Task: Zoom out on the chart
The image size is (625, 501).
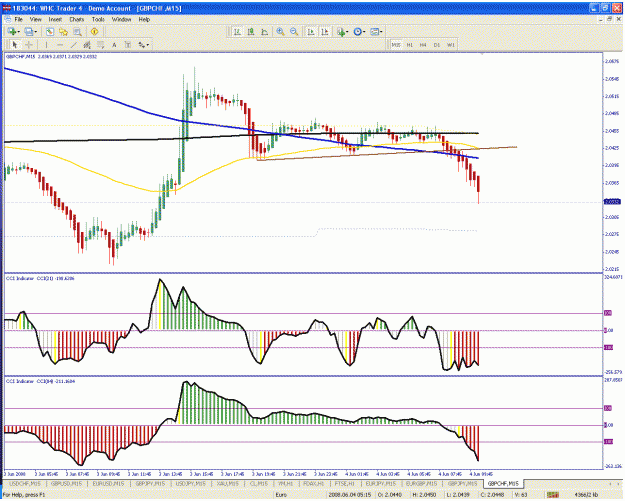Action: coord(294,31)
